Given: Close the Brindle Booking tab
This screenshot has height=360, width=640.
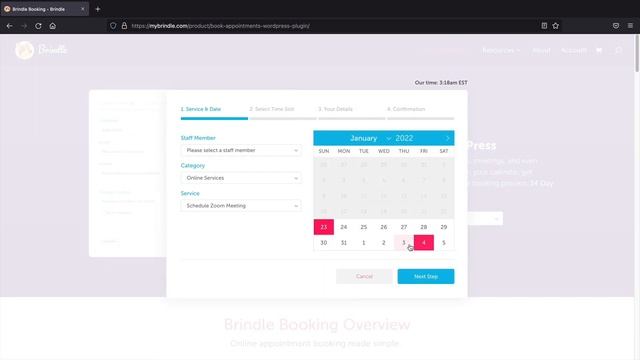Looking at the screenshot, I should point(83,9).
